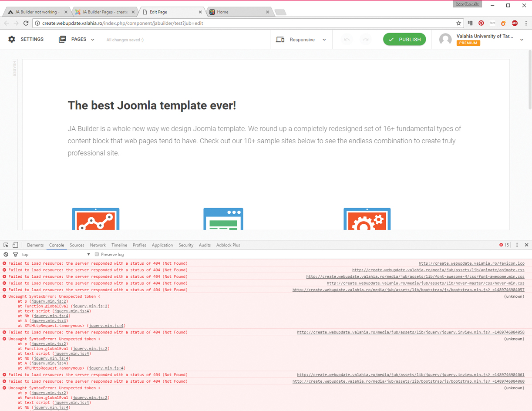Open the hover-min.css error source link
Image resolution: width=532 pixels, height=411 pixels.
point(426,283)
